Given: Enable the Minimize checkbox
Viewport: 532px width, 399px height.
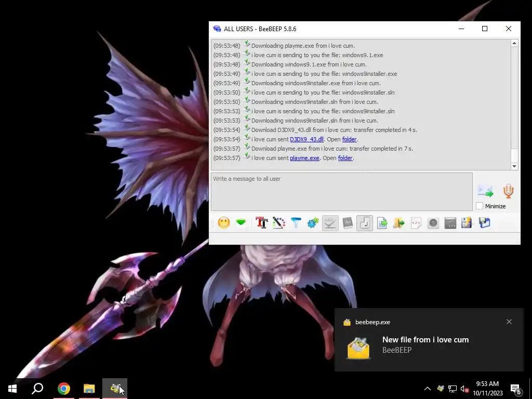Looking at the screenshot, I should (x=480, y=206).
